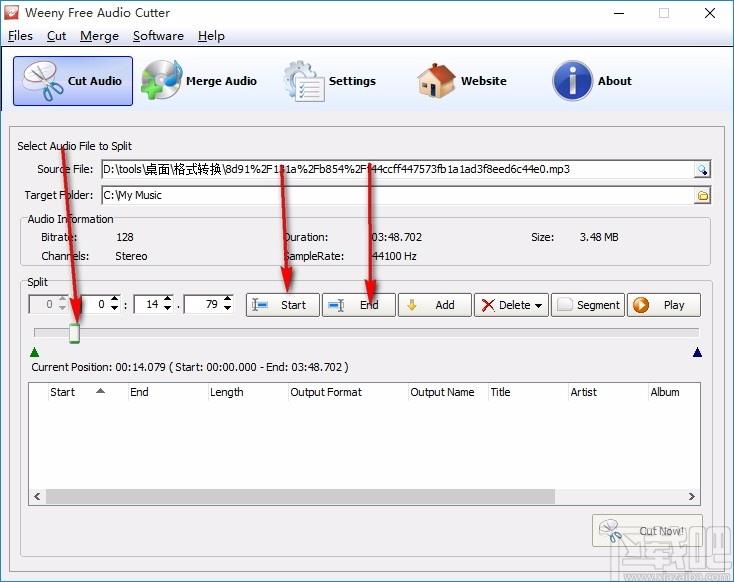This screenshot has width=734, height=582.
Task: Click the position slider handle
Action: tap(74, 333)
